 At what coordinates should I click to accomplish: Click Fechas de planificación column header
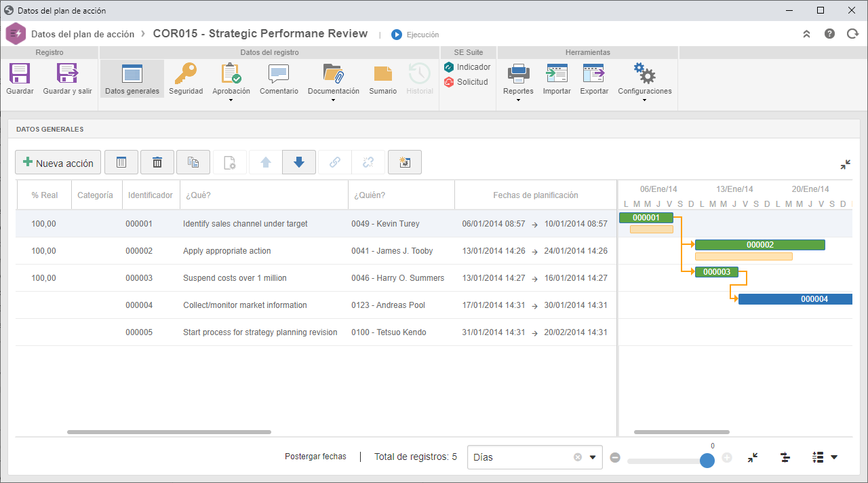pyautogui.click(x=535, y=195)
